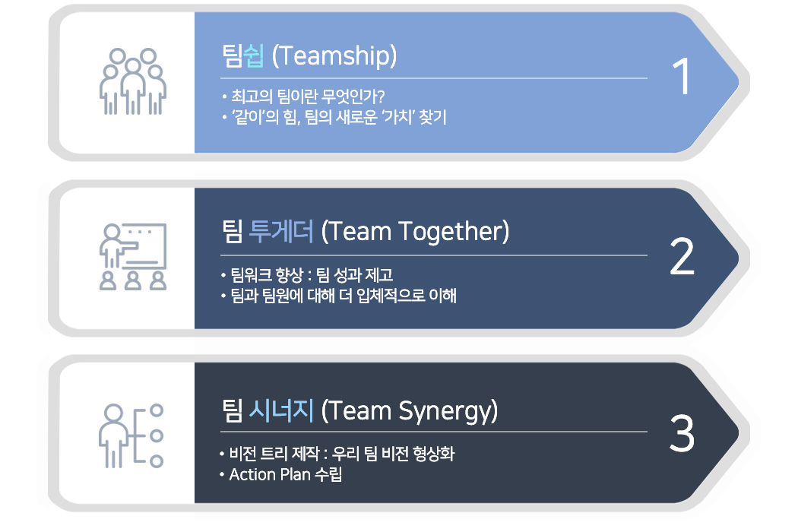Click the number 1 on arrow

682,76
